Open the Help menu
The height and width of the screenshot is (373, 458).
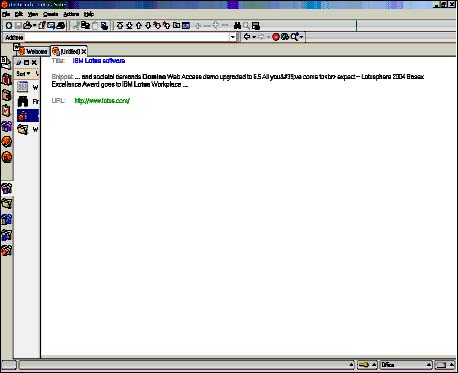tap(89, 14)
